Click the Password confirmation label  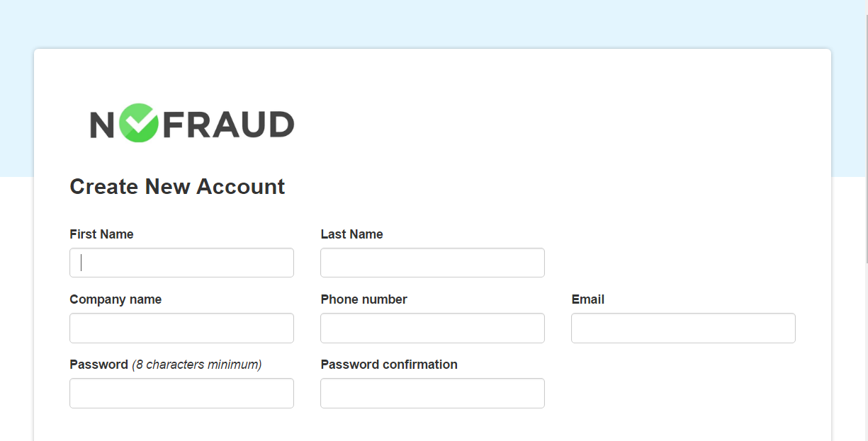[389, 365]
